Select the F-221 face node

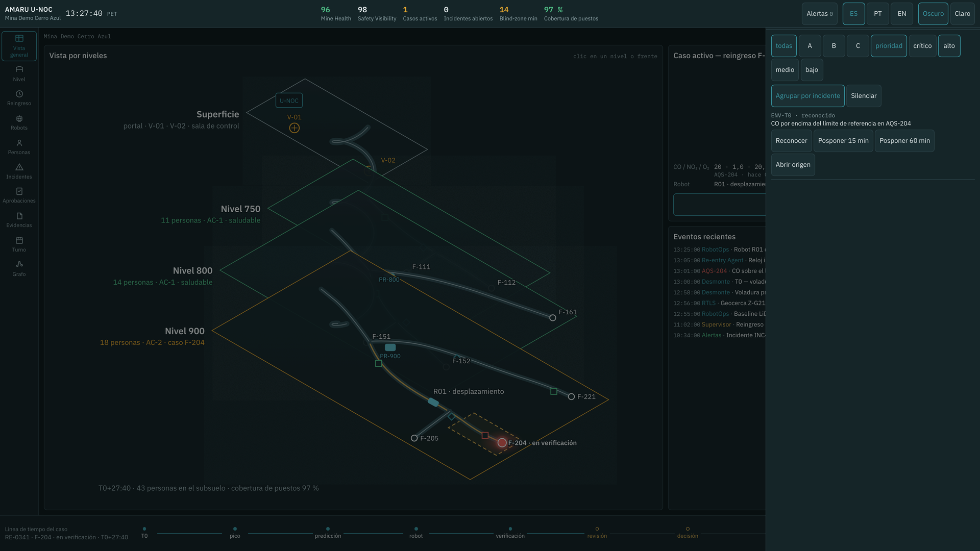(571, 397)
